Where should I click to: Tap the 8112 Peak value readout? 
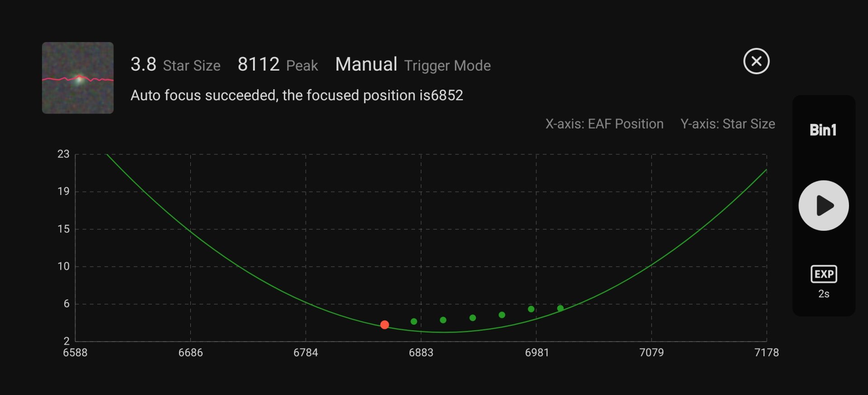click(x=278, y=65)
